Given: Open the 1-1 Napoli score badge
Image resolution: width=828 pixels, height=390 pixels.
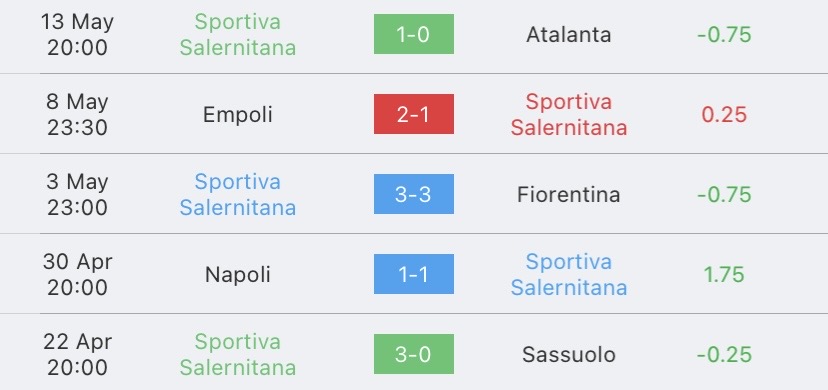Looking at the screenshot, I should (413, 274).
